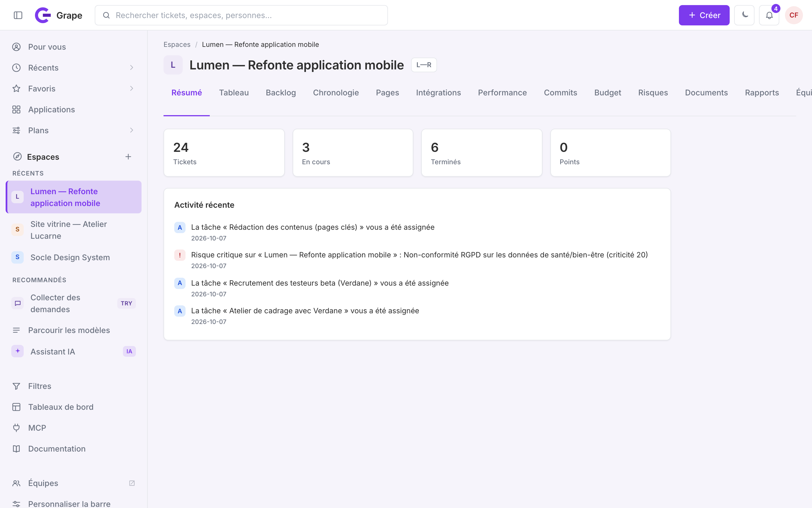Screen dimensions: 812x508
Task: Open Filtres from the sidebar
Action: pos(74,386)
